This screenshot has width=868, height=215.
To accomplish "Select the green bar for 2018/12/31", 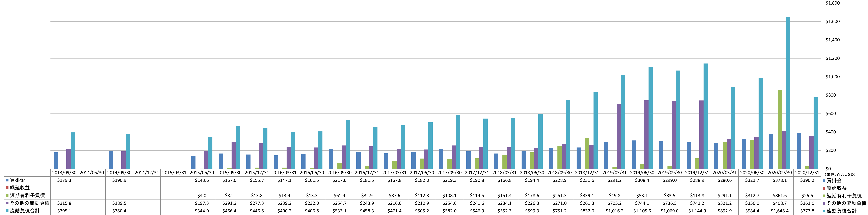I will (x=587, y=153).
